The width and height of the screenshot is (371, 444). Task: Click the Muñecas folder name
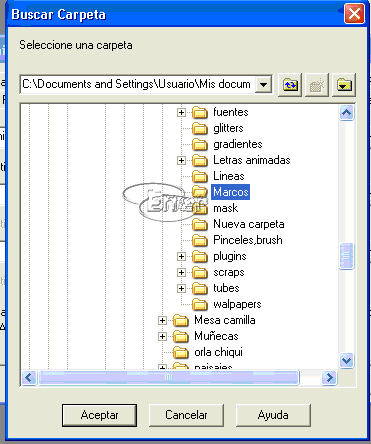pyautogui.click(x=216, y=336)
